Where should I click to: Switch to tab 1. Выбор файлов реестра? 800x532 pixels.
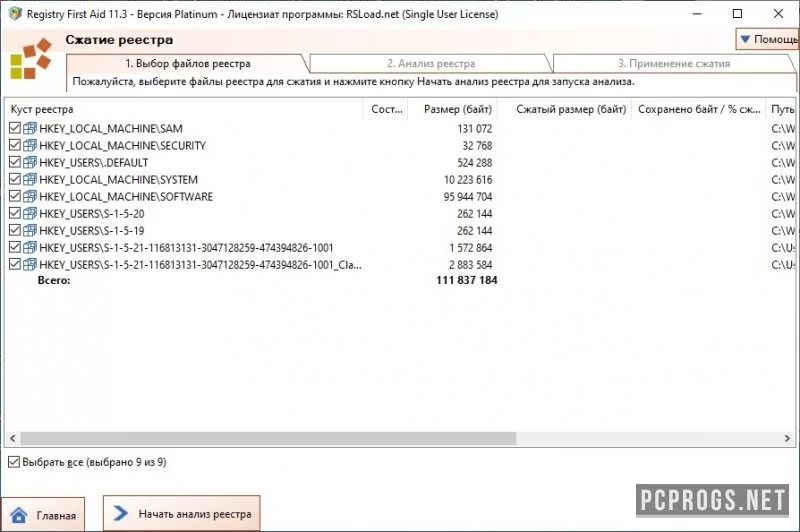tap(188, 64)
